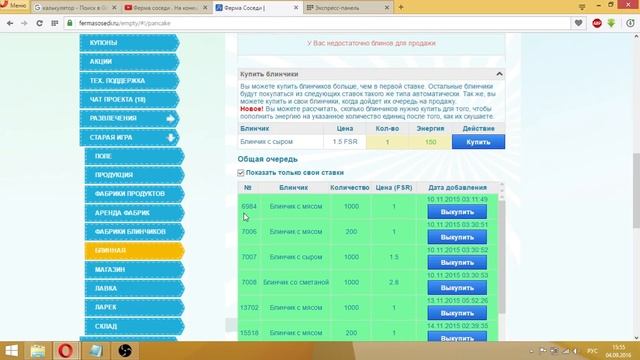The width and height of the screenshot is (640, 360).
Task: Click the Энергия value field showing 150
Action: click(430, 142)
